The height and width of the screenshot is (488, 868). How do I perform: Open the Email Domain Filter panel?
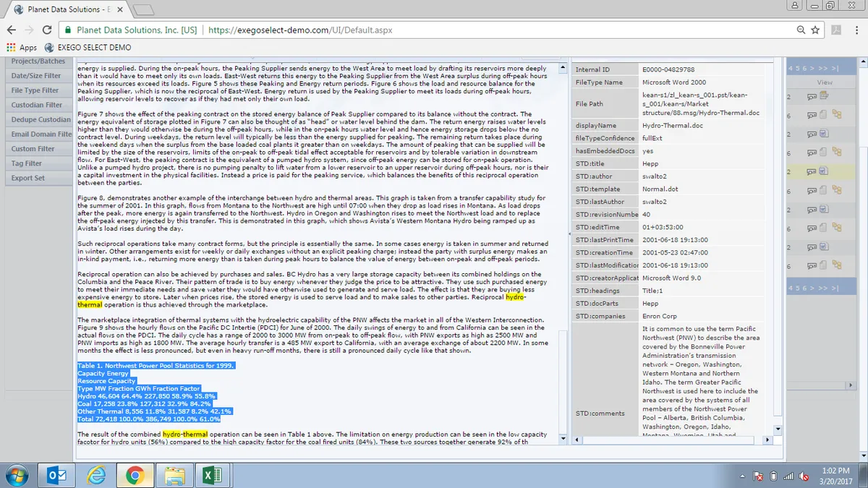[x=38, y=134]
